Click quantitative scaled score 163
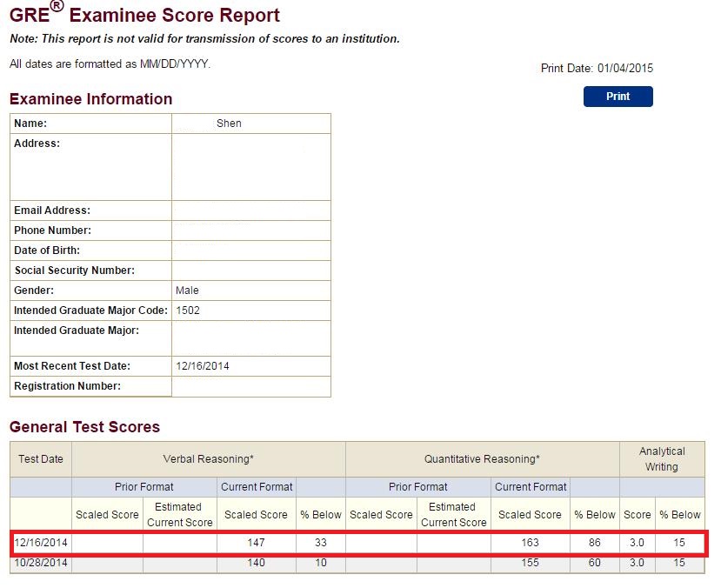This screenshot has height=588, width=721. 530,543
